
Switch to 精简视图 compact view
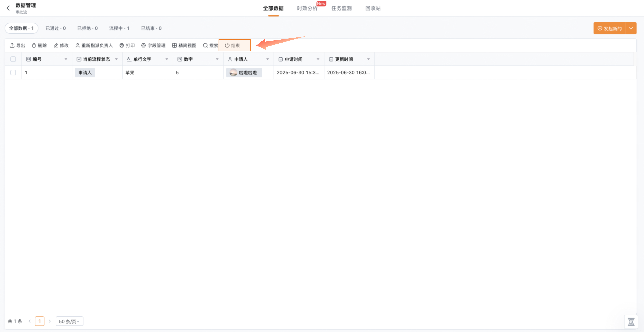click(x=184, y=45)
